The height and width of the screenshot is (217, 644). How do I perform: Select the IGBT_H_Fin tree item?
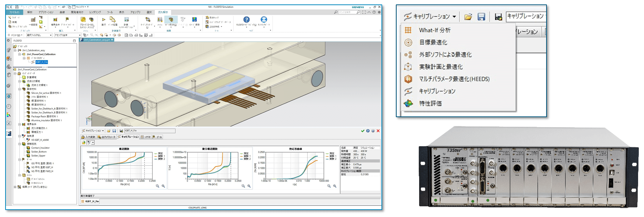coord(42,62)
